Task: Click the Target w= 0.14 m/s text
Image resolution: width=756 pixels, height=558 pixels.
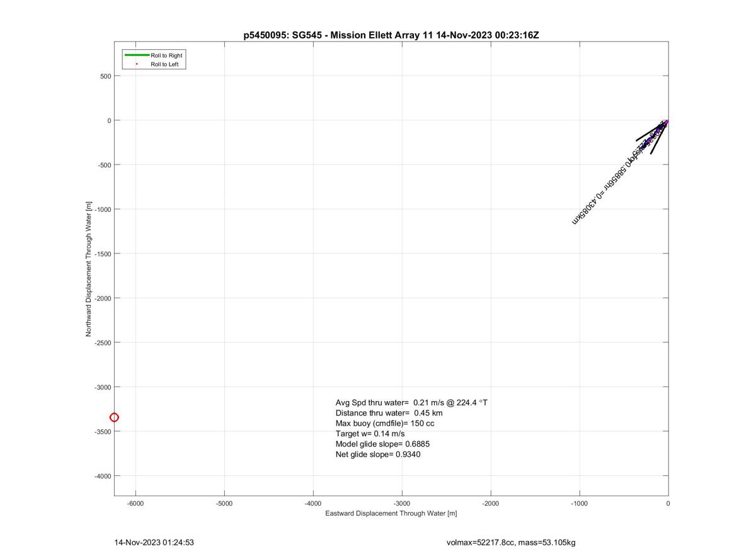Action: [370, 434]
